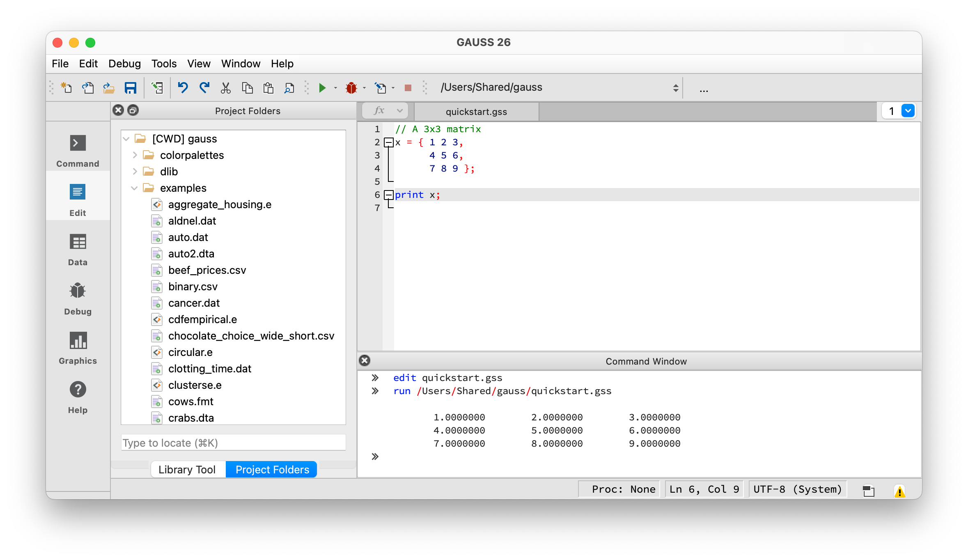Open the Tools menu
The width and height of the screenshot is (968, 560).
pos(164,64)
